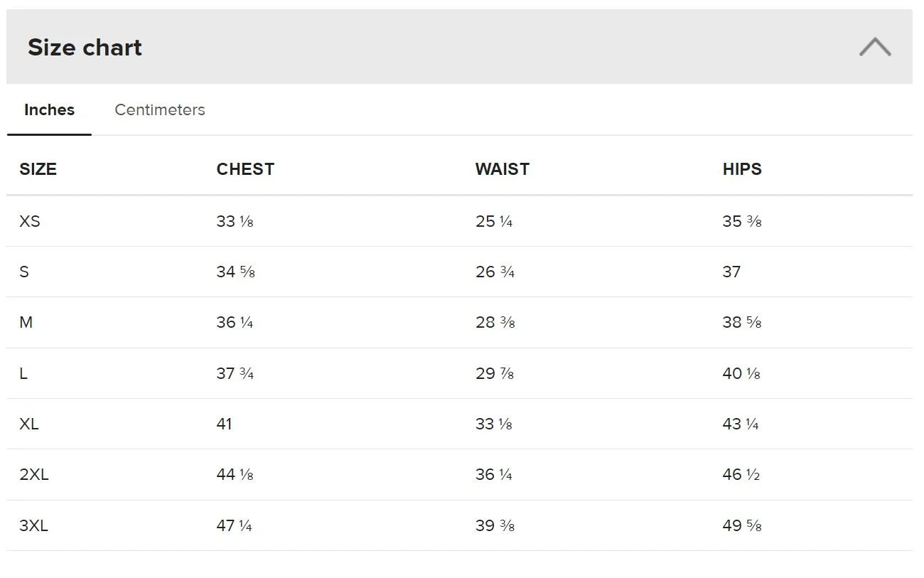Click the chest value 41 for XL
This screenshot has width=924, height=578.
click(224, 424)
